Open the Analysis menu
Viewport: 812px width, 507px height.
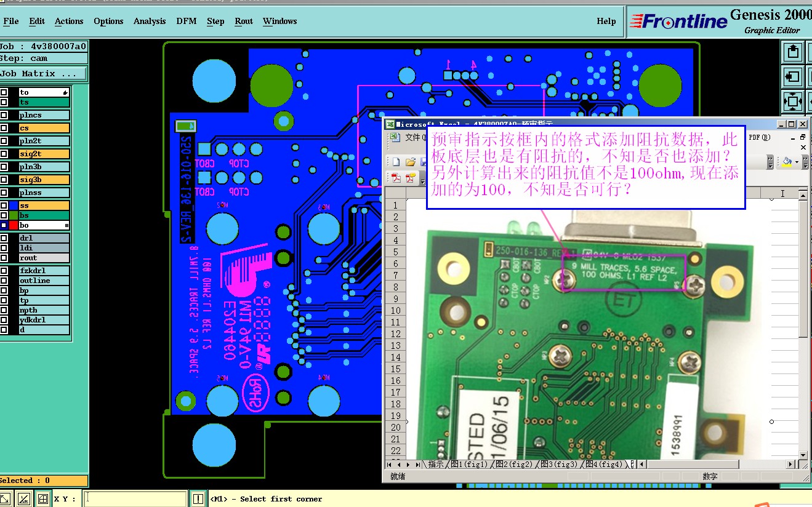coord(150,21)
